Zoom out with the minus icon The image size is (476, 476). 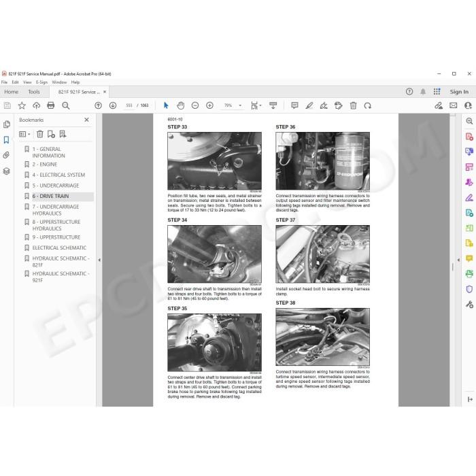coord(195,105)
